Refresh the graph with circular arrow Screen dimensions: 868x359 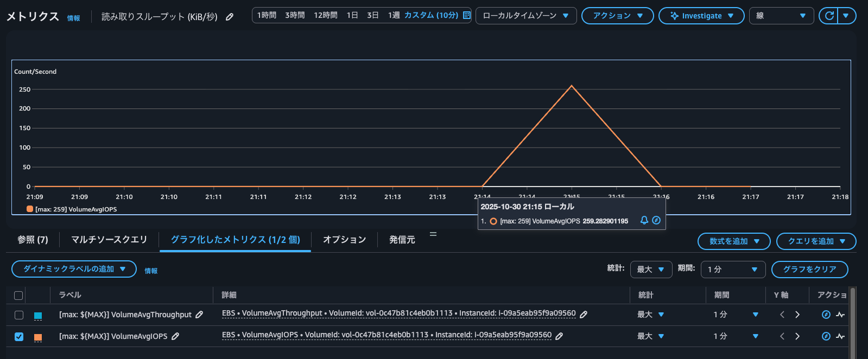pos(829,16)
